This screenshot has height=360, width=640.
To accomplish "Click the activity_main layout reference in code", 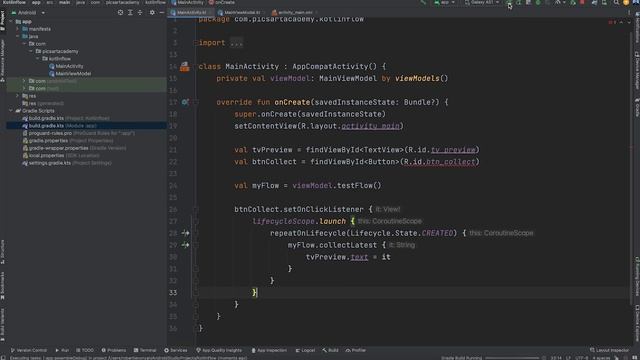I will [x=370, y=126].
